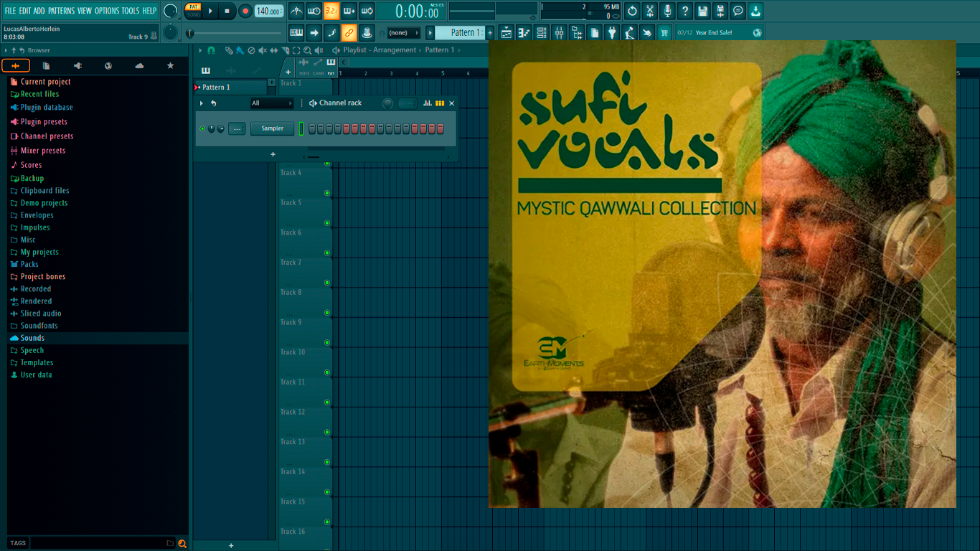Select the playlist slip tool

[x=273, y=50]
